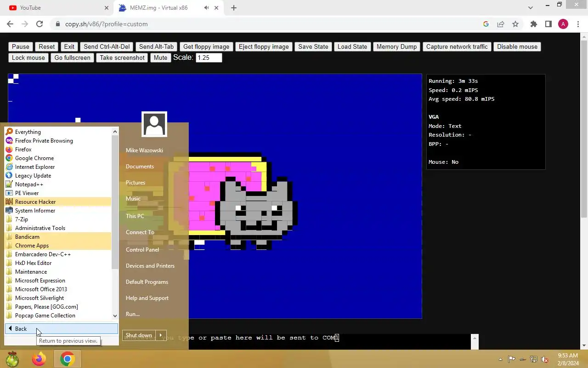This screenshot has width=588, height=368.
Task: Mute the MEMZ.img tab audio icon
Action: point(207,8)
